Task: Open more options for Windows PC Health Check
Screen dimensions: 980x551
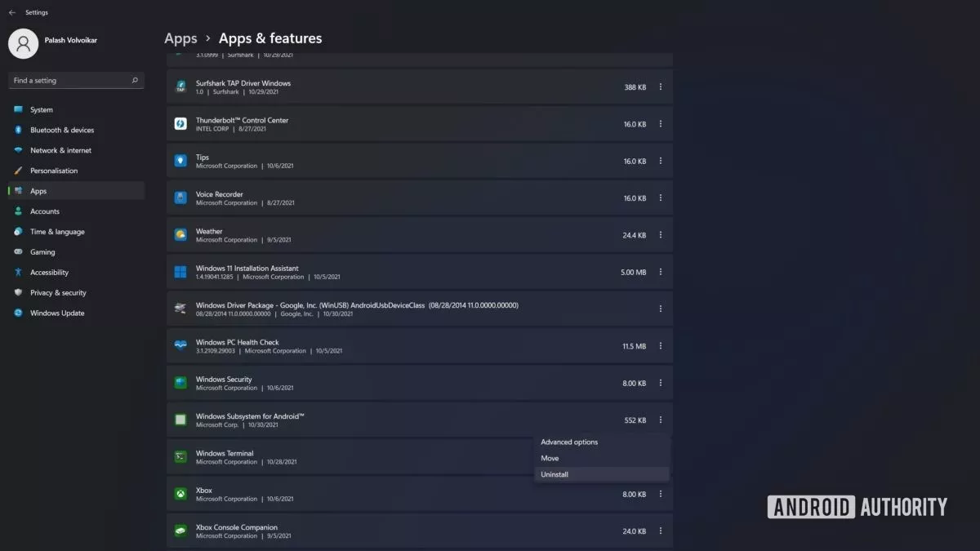Action: (x=661, y=346)
